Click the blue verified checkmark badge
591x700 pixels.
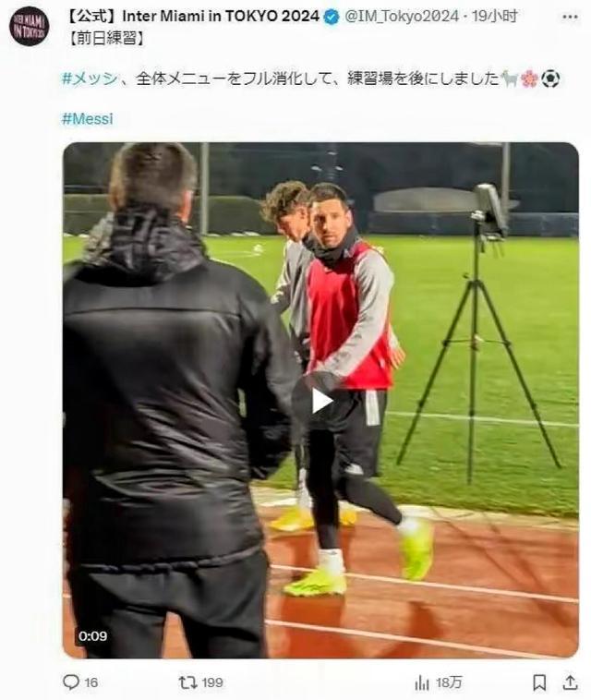[332, 17]
